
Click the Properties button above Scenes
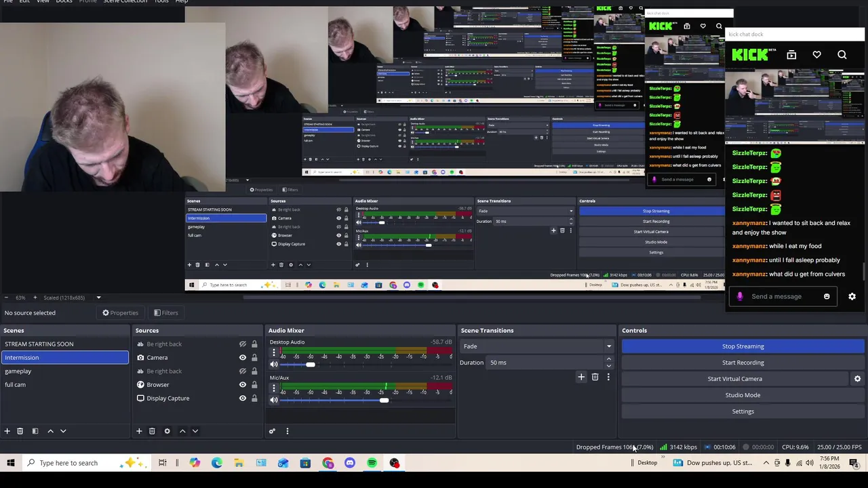pyautogui.click(x=120, y=312)
